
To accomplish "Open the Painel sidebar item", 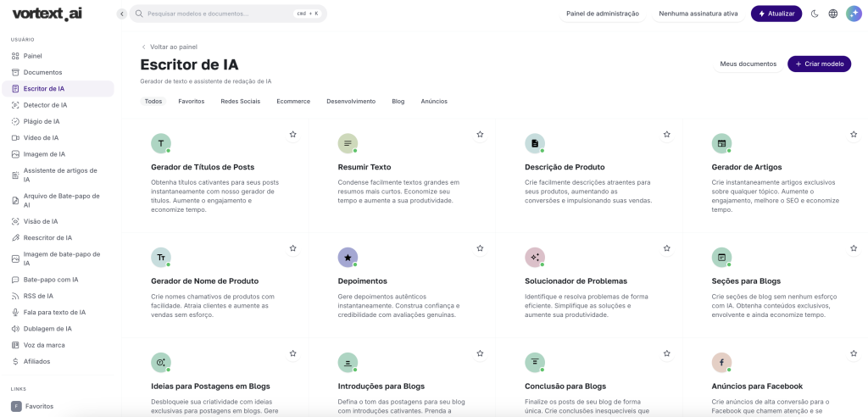I will 58,56.
